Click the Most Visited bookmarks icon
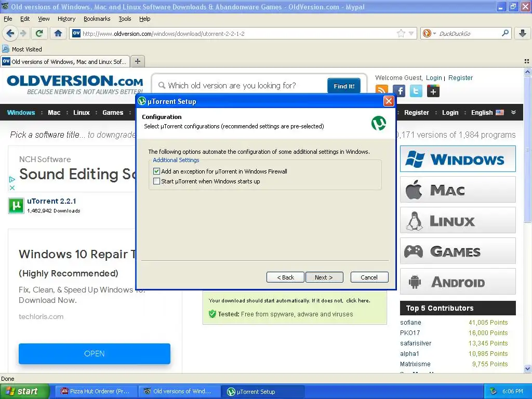The image size is (532, 399). point(5,49)
